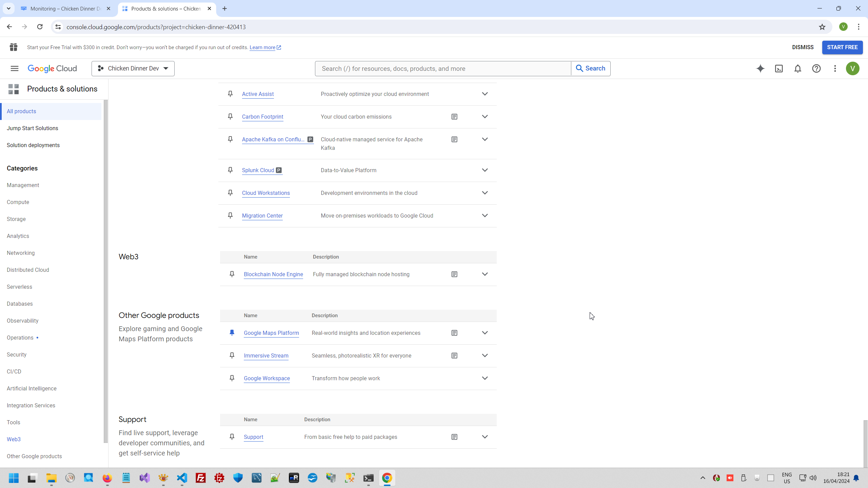Open the notifications bell
Screen dimensions: 868x488
797,68
